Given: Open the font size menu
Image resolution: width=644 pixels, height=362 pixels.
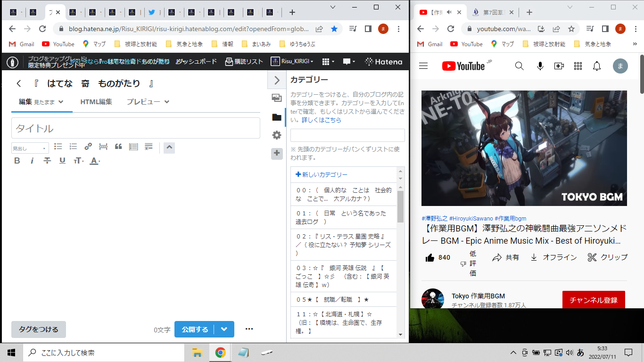Looking at the screenshot, I should (78, 161).
